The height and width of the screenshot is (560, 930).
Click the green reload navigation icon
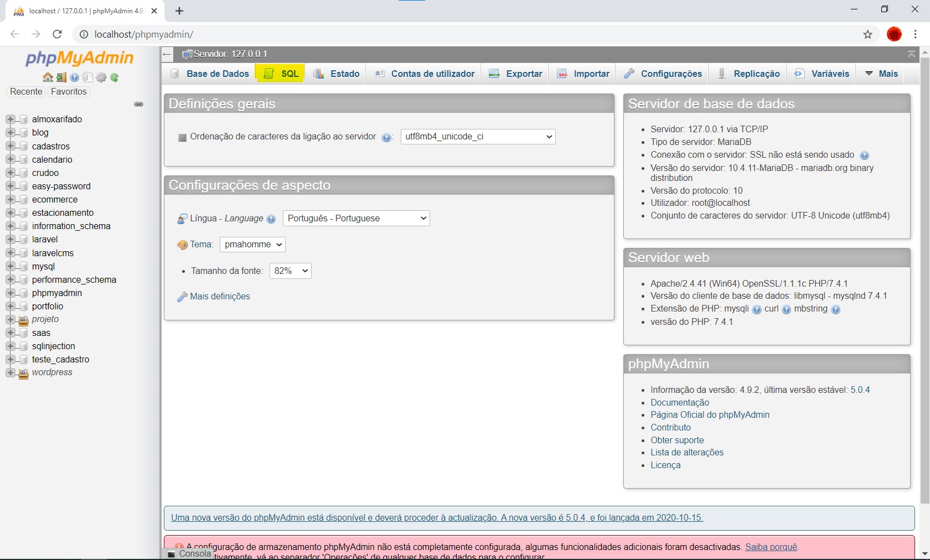[115, 77]
